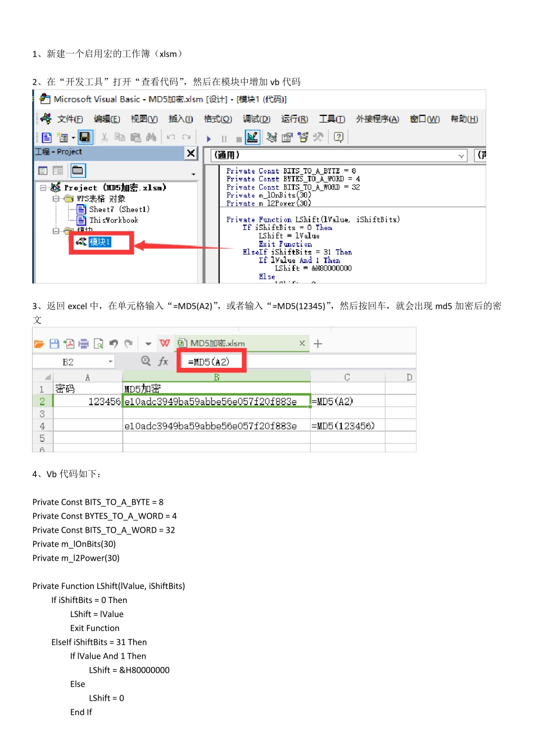Close the 工程 - Project panel
534x756 pixels.
coord(191,153)
